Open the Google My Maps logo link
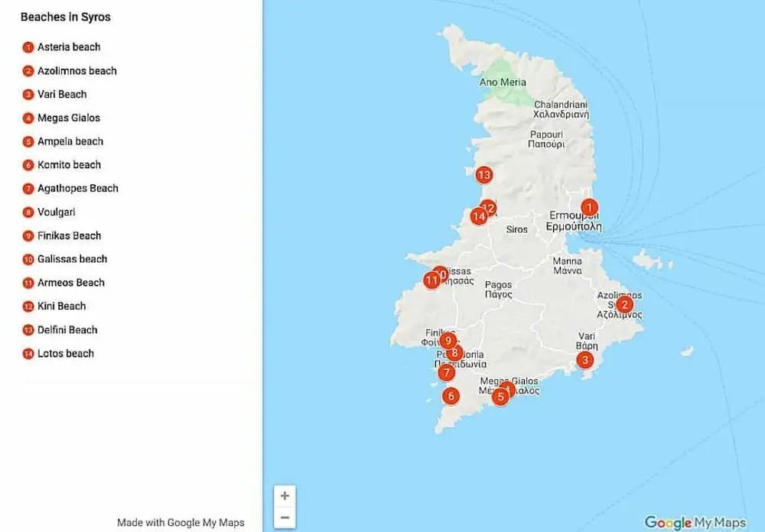This screenshot has height=532, width=765. pos(695,523)
